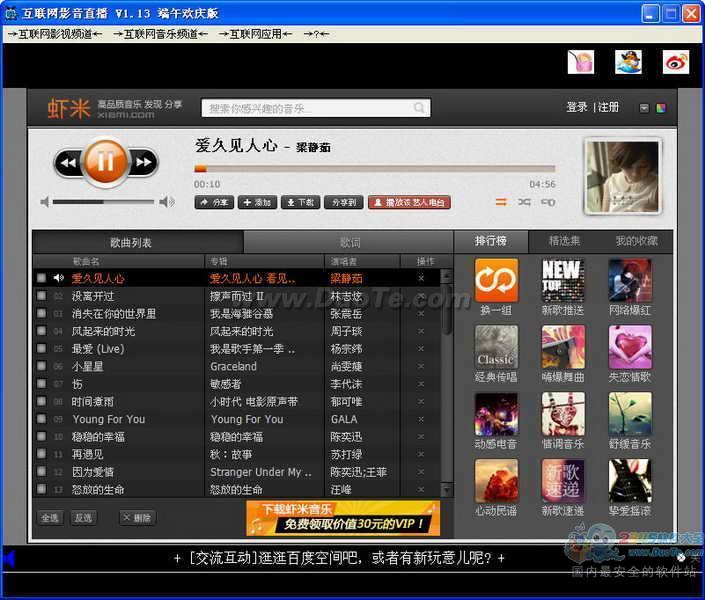The height and width of the screenshot is (600, 705).
Task: Open the 我的收藏 tab
Action: [637, 241]
